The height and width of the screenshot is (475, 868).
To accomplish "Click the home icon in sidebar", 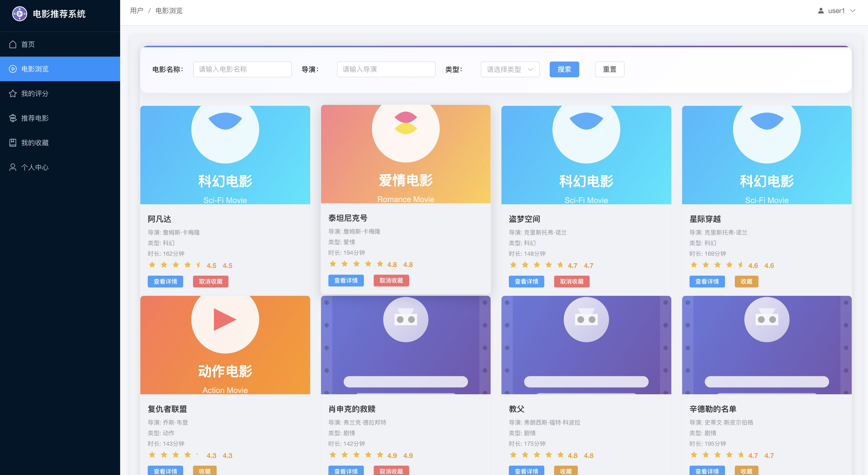I will pyautogui.click(x=13, y=45).
